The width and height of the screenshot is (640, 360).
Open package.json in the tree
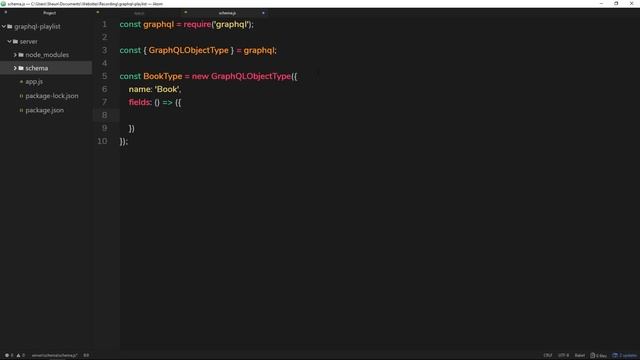click(x=44, y=110)
